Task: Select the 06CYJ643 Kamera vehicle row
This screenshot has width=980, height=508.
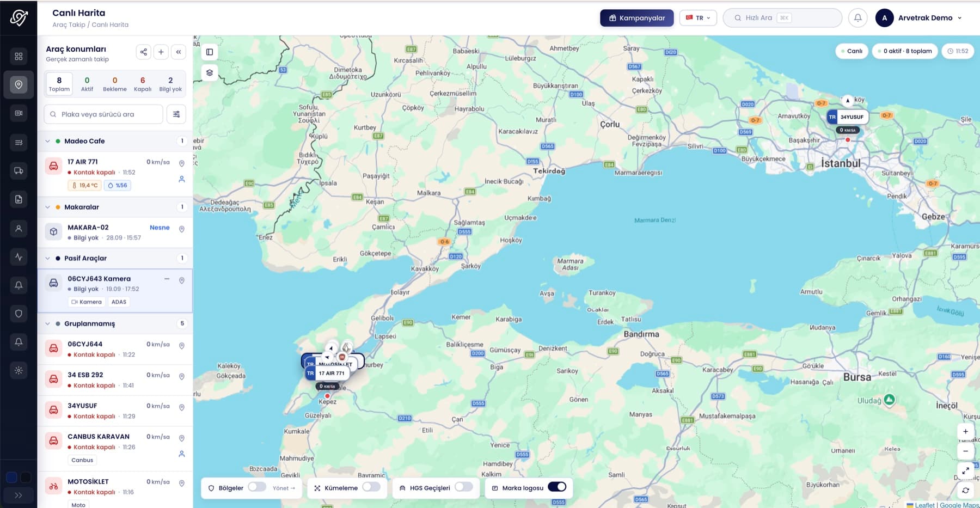Action: pyautogui.click(x=115, y=290)
